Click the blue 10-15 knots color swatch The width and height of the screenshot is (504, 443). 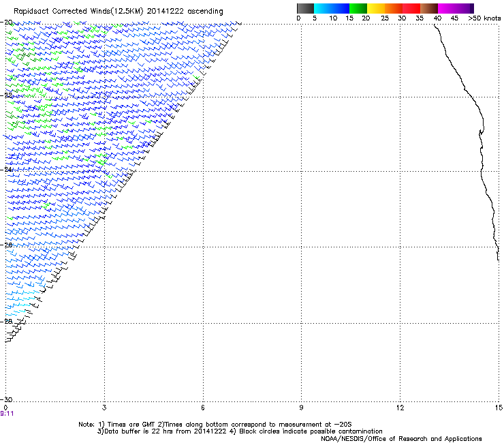click(x=341, y=8)
